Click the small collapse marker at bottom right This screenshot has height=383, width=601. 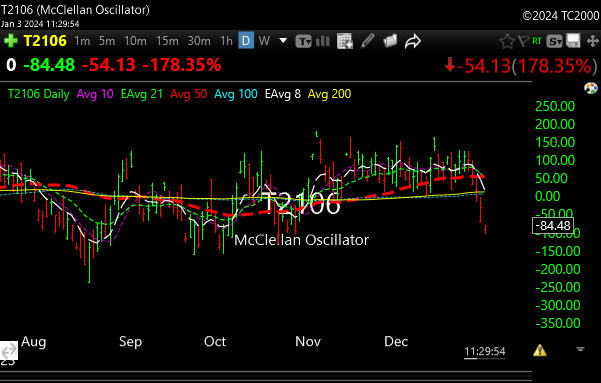click(x=580, y=349)
